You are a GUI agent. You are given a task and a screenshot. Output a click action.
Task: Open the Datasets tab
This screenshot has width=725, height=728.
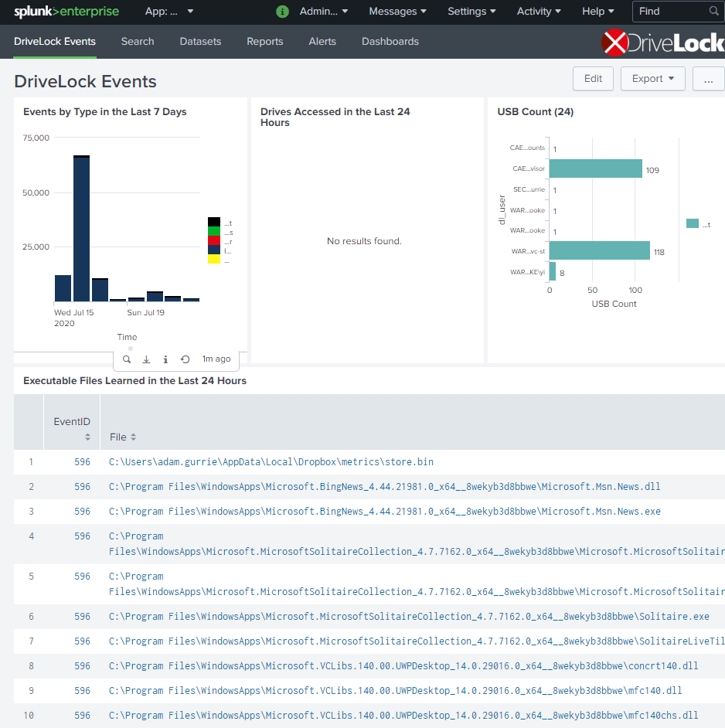[x=200, y=42]
